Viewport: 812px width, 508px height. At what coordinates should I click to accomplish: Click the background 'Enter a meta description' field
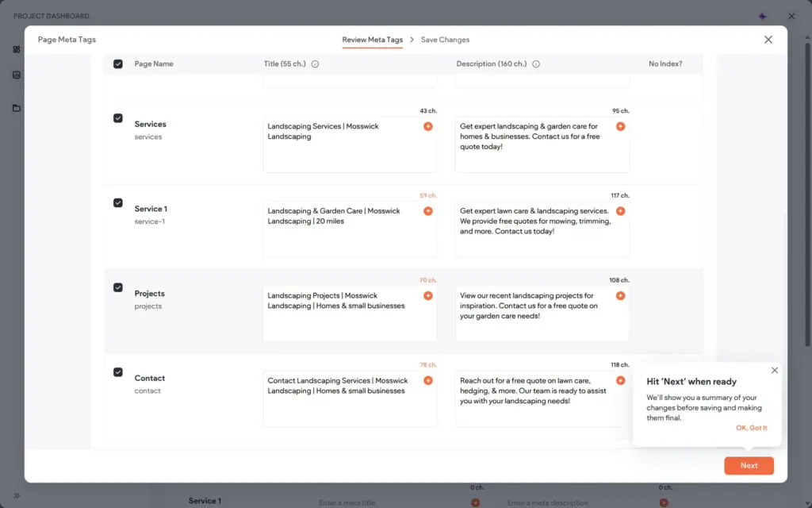[548, 502]
